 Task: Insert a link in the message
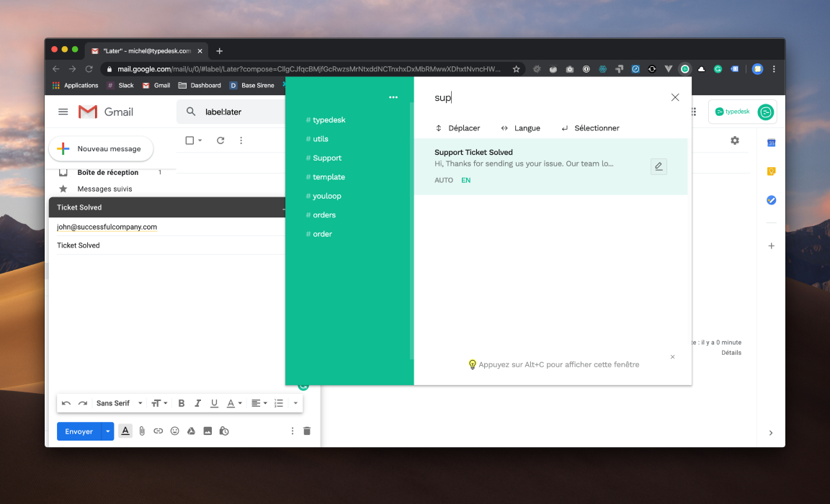(159, 431)
